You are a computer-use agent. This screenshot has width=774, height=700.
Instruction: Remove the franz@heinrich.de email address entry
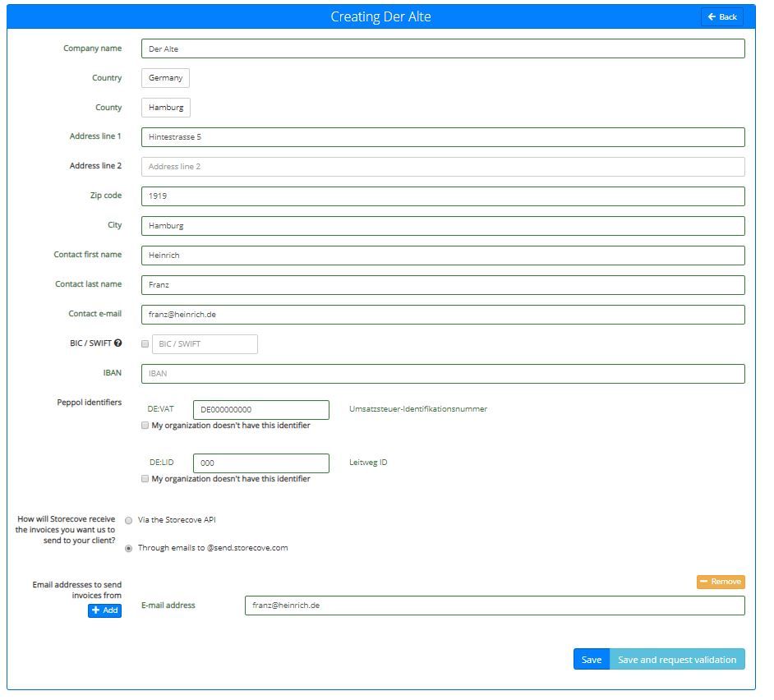click(721, 582)
